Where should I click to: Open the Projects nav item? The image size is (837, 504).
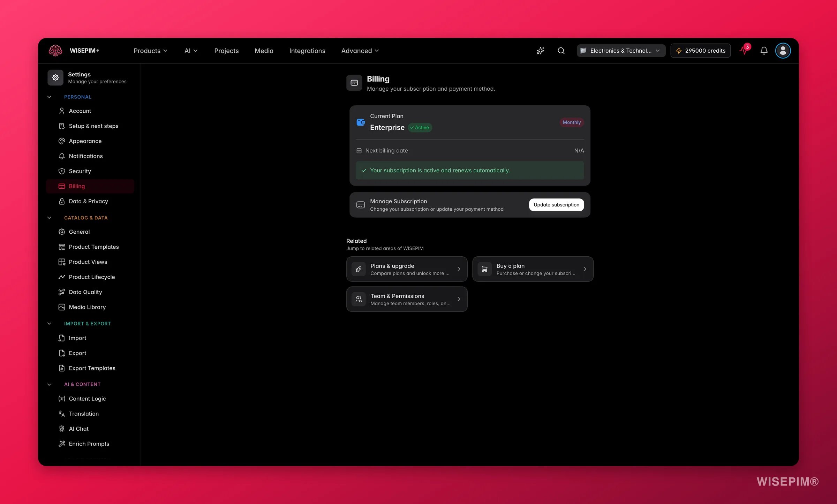[226, 51]
